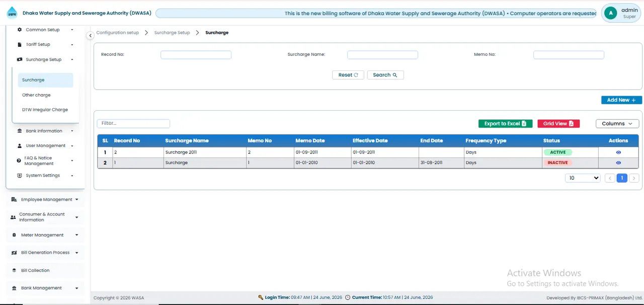644x305 pixels.
Task: Click the ACTIVE status badge
Action: (557, 152)
